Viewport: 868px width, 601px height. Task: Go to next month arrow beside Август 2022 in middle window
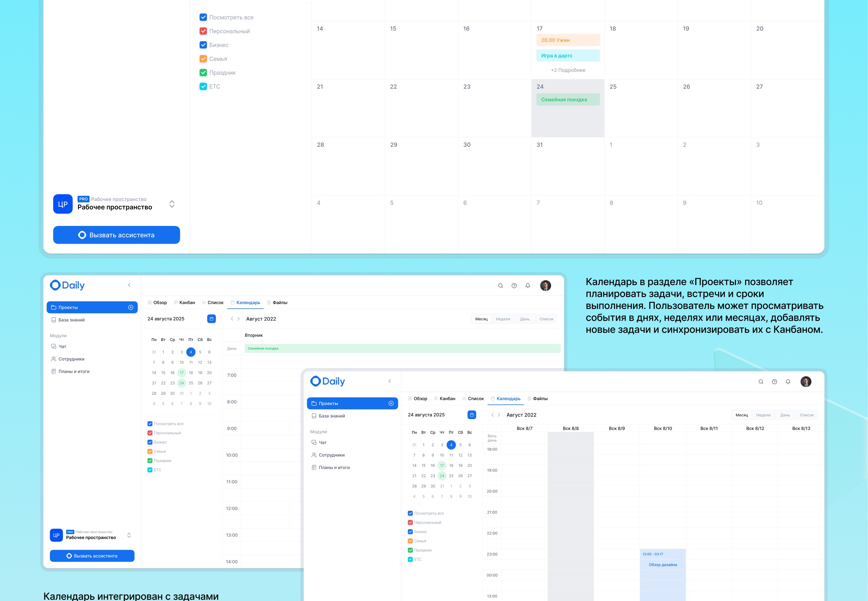tap(239, 319)
